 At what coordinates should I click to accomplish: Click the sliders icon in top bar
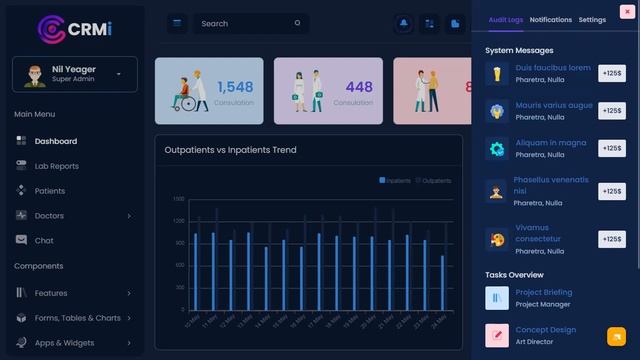pos(429,24)
